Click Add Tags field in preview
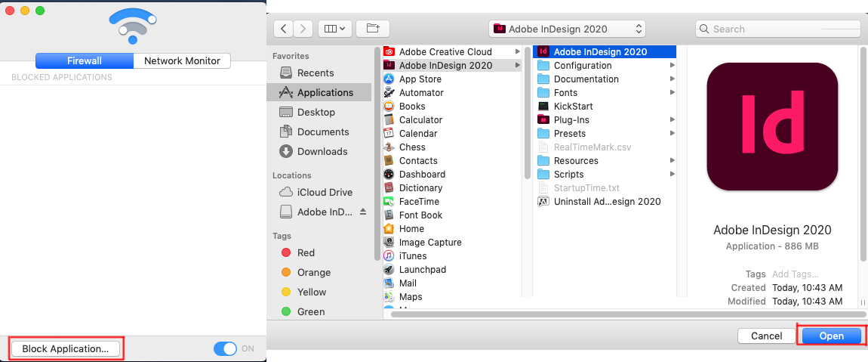Viewport: 868px width, 362px height. coord(795,274)
